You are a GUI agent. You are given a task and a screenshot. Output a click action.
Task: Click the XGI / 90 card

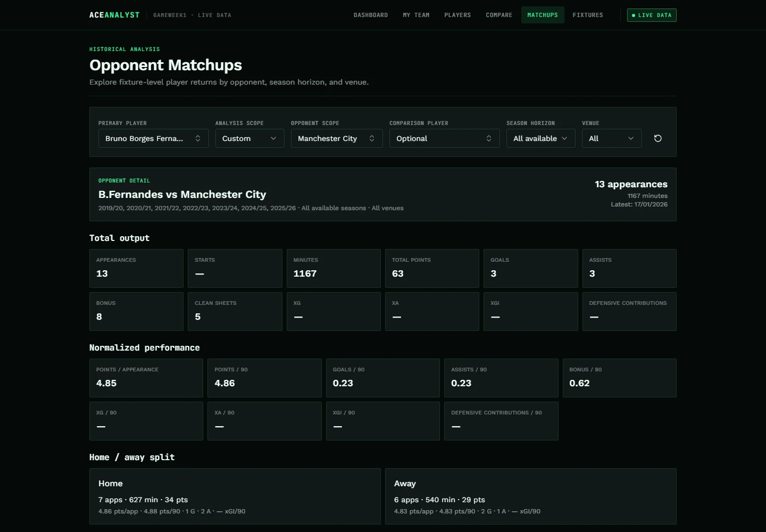pos(383,421)
